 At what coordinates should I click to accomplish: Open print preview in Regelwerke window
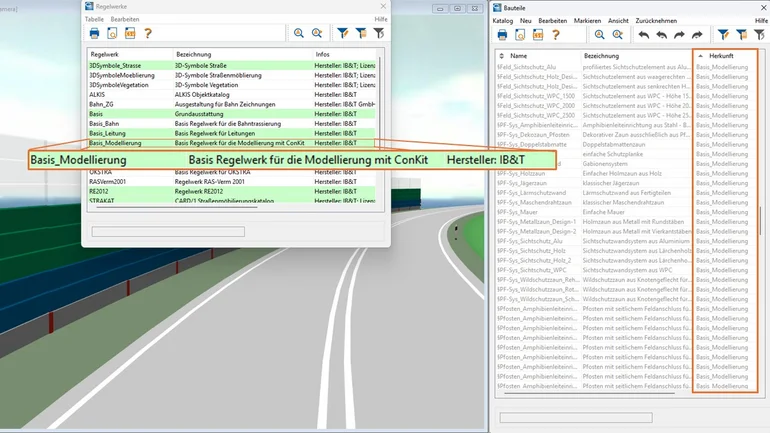coord(112,33)
